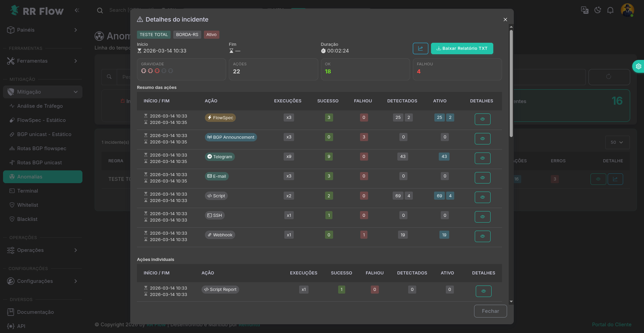Go to the Blacklist page

point(27,219)
